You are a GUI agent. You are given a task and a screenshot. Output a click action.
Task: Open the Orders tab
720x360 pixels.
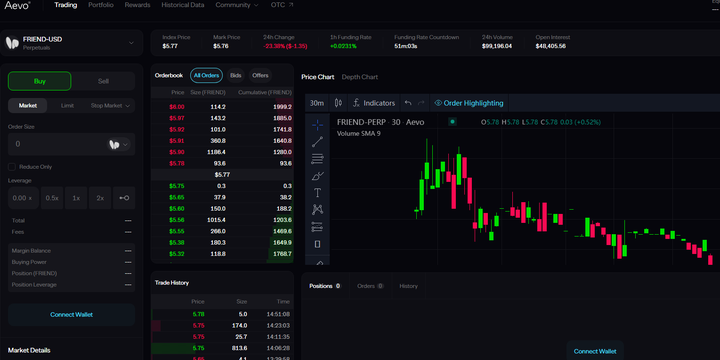pos(371,286)
